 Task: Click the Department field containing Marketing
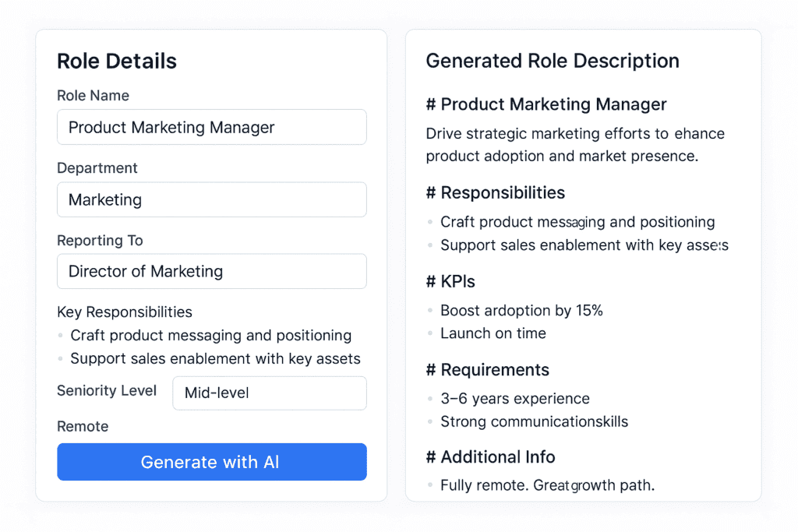(212, 200)
